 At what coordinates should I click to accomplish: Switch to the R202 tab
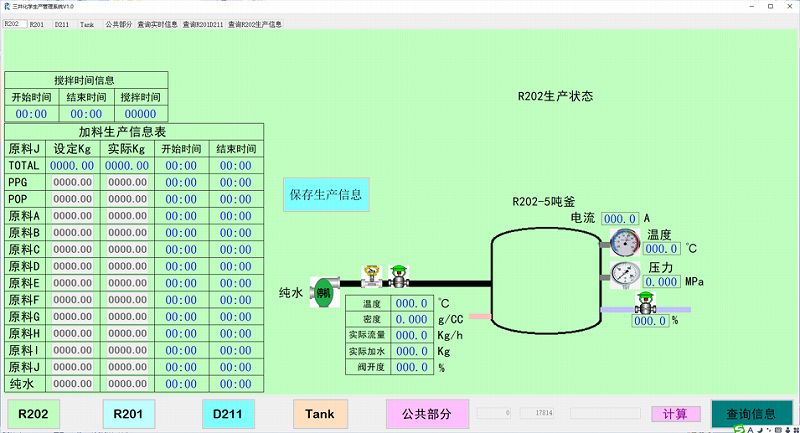[14, 24]
